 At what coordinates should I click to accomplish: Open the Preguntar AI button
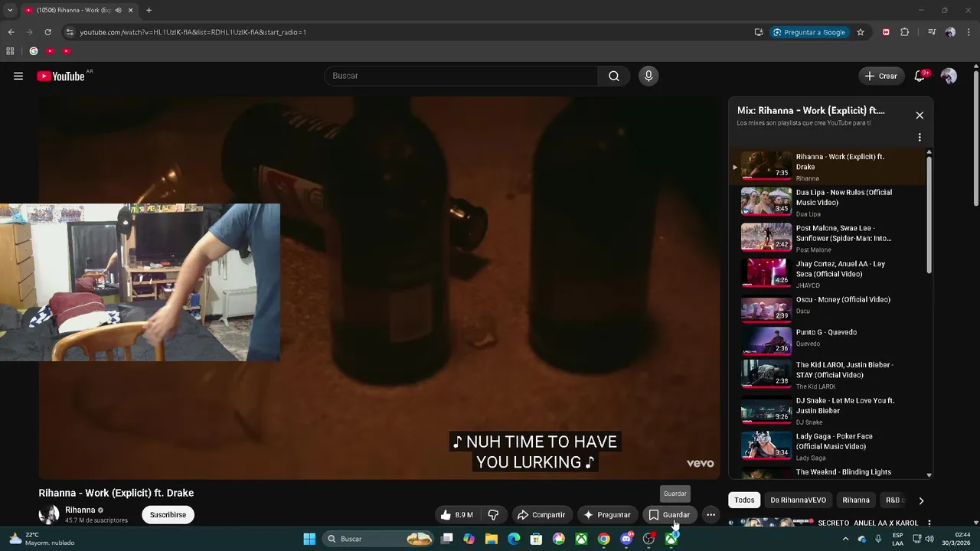607,515
